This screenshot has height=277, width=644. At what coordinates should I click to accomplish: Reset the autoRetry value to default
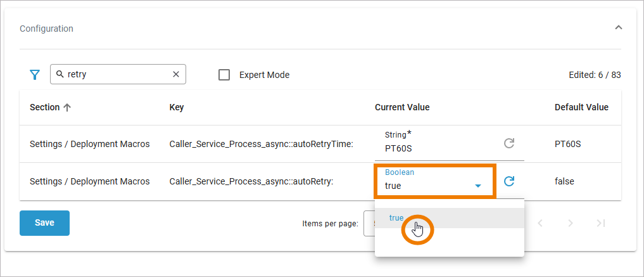508,181
